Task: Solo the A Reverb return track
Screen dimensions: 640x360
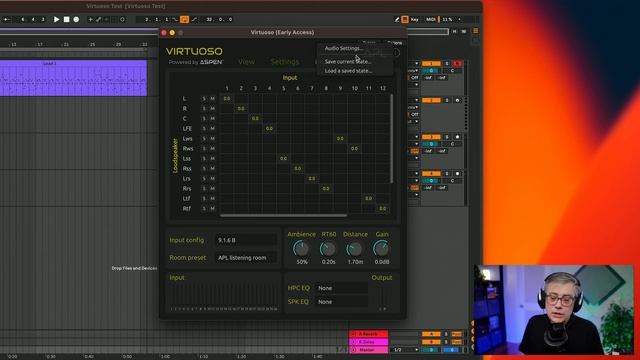Action: (x=447, y=334)
